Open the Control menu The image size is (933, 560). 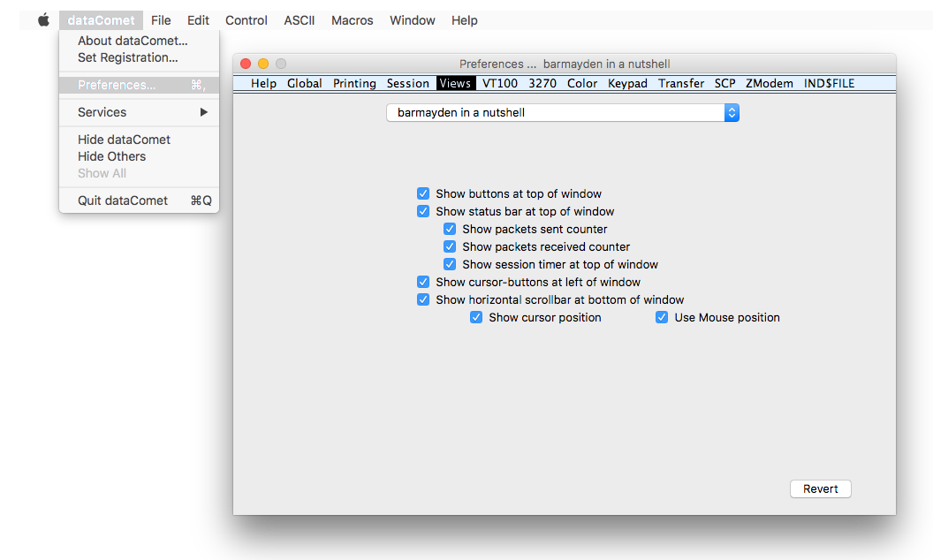[x=247, y=20]
